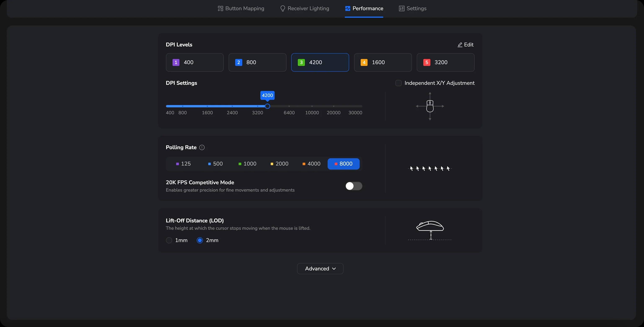Click the Polling Rate info icon
The image size is (644, 327).
(202, 147)
